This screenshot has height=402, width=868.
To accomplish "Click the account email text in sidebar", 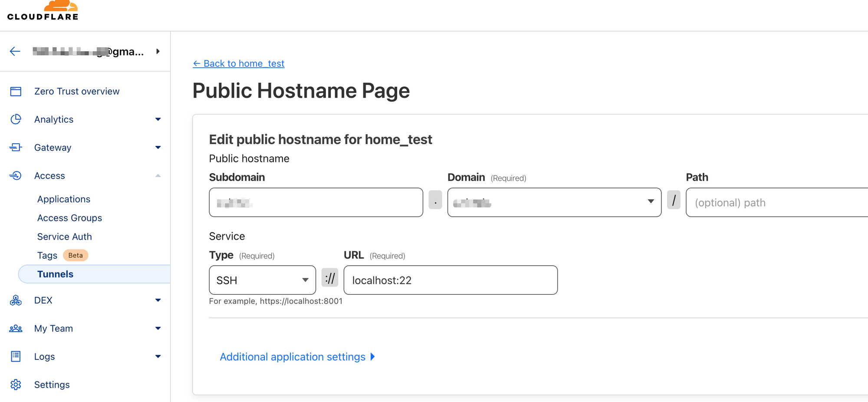I will (88, 52).
